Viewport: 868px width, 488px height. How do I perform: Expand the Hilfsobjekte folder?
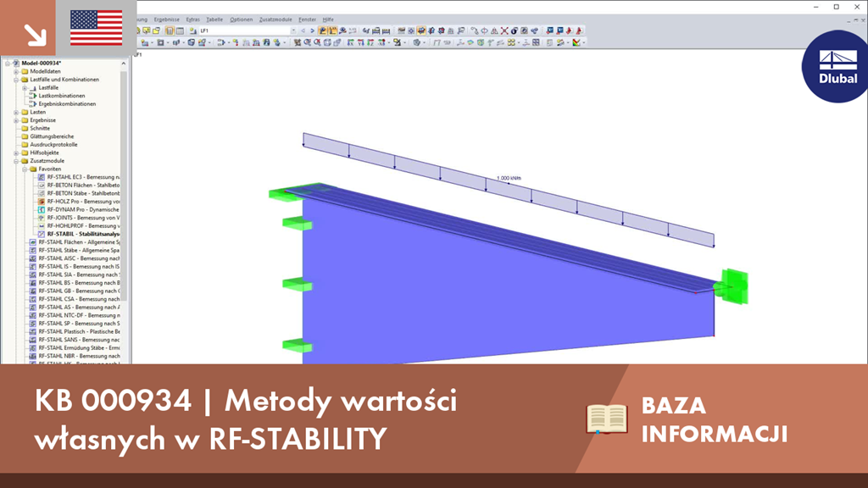16,152
